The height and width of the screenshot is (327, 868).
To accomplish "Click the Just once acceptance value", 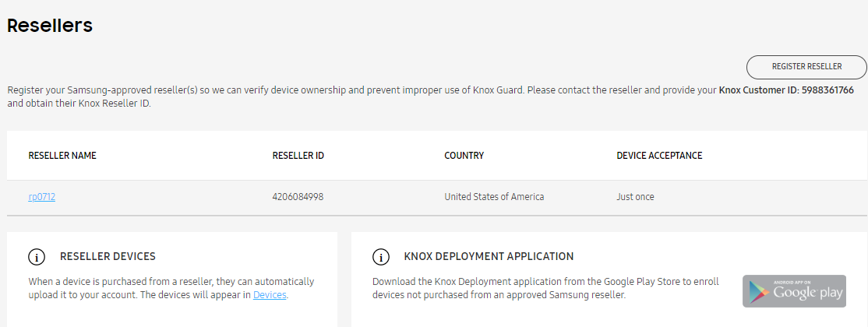I will pyautogui.click(x=636, y=196).
